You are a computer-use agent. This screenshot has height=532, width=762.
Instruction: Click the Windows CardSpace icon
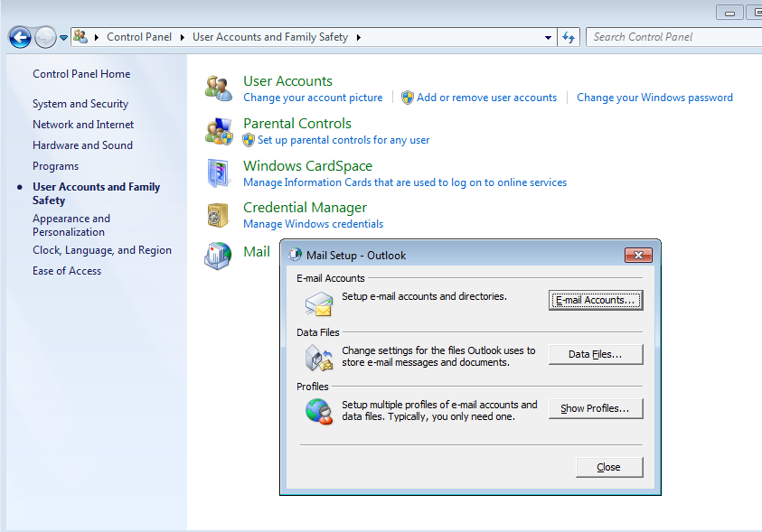(218, 173)
